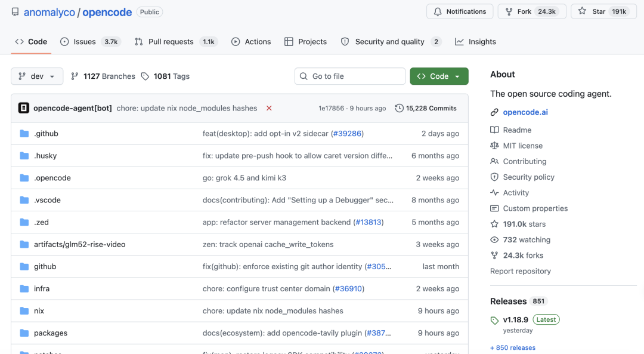Open the Security policy link
This screenshot has height=354, width=644.
(x=528, y=177)
